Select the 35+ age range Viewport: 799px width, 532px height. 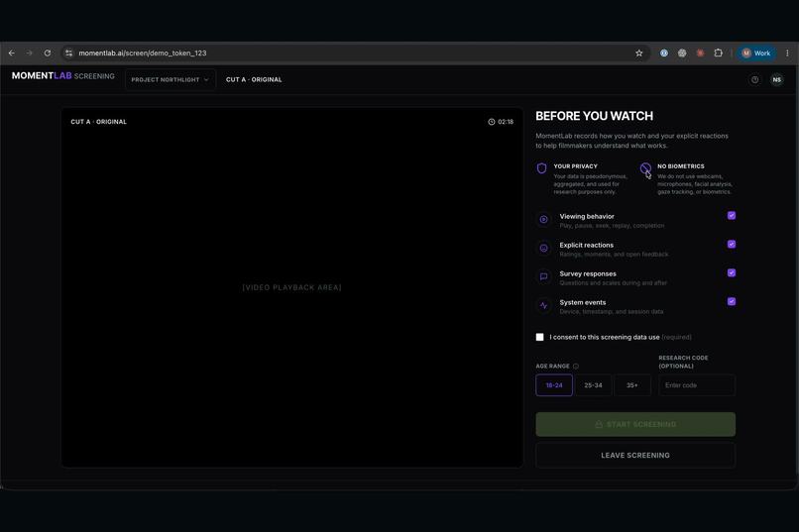coord(632,384)
